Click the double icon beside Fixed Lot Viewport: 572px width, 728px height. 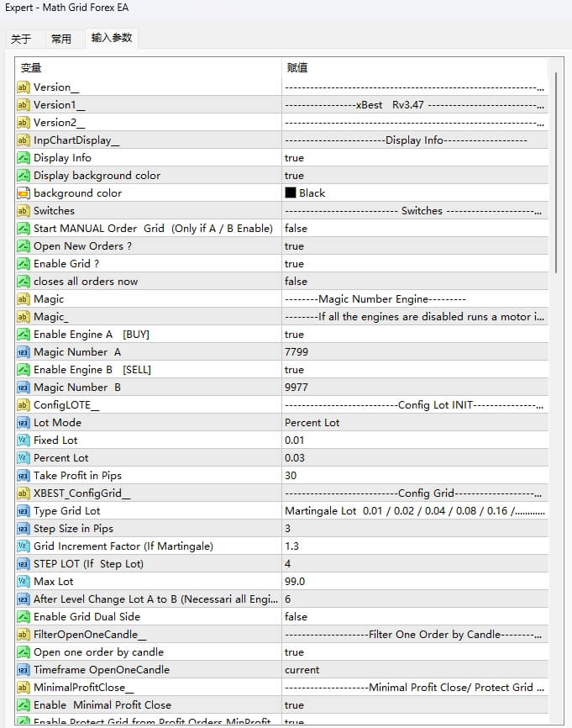23,440
